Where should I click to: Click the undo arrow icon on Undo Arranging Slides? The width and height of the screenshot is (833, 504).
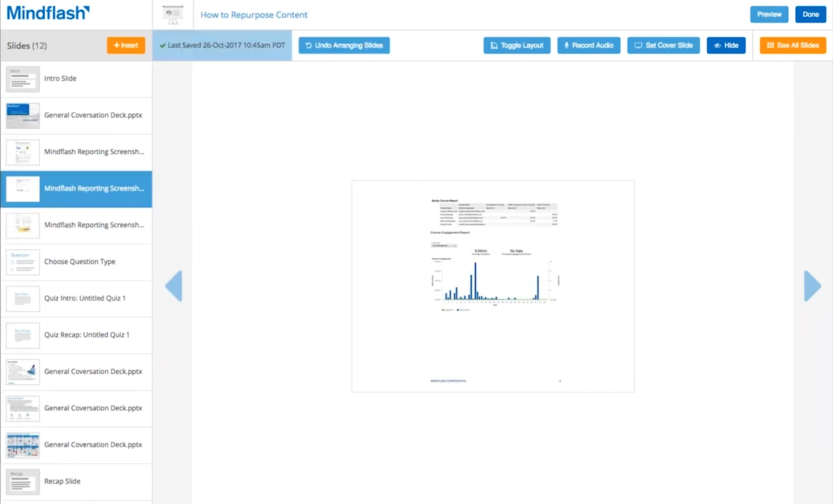[308, 45]
